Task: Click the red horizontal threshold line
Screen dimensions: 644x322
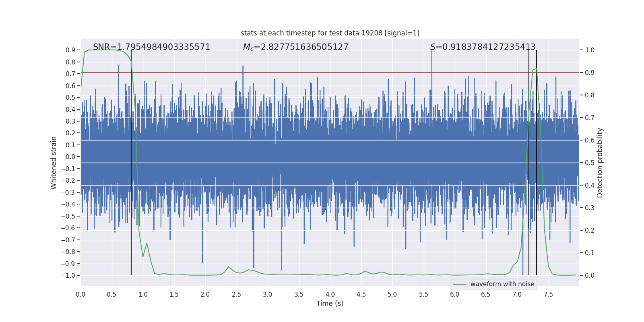Action: pyautogui.click(x=330, y=73)
